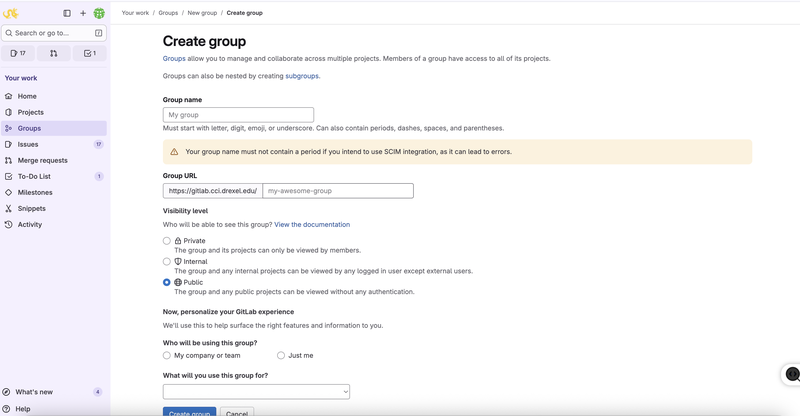Click the Create group button
This screenshot has height=416, width=800.
189,412
